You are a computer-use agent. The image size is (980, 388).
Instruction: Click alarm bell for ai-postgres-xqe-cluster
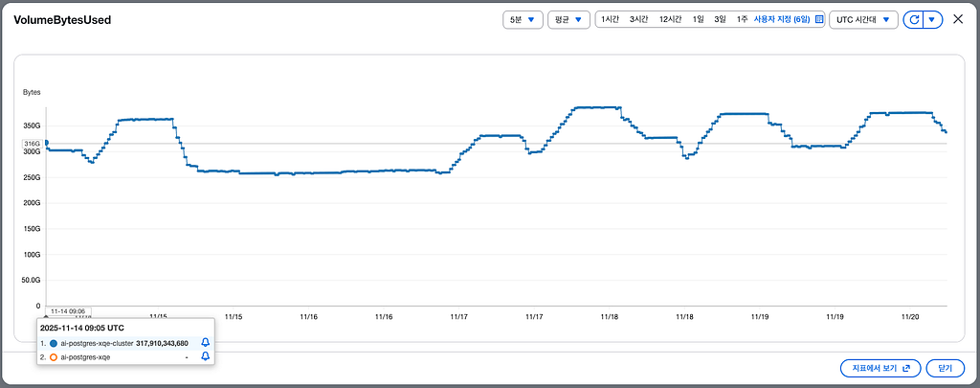pos(205,343)
